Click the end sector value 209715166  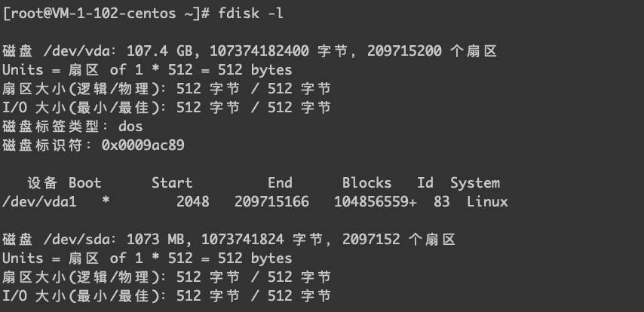pos(271,202)
